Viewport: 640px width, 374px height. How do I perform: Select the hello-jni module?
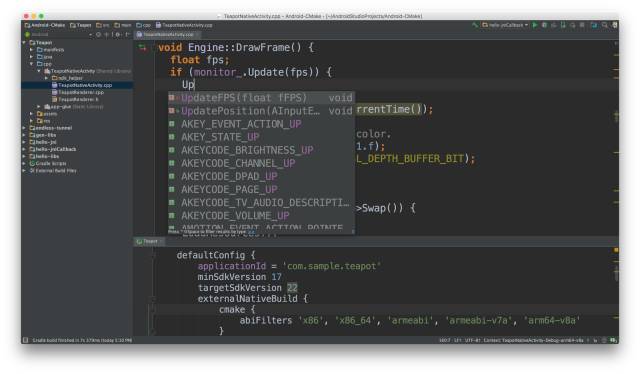43,142
